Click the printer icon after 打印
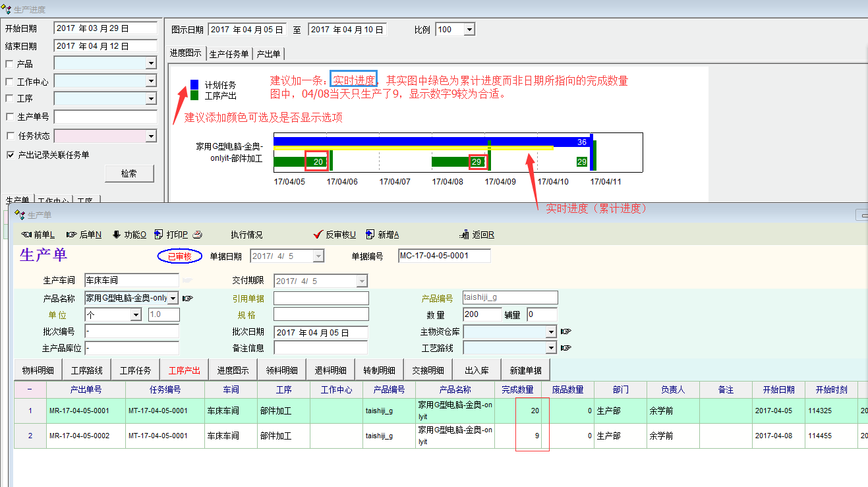The image size is (868, 487). click(197, 235)
